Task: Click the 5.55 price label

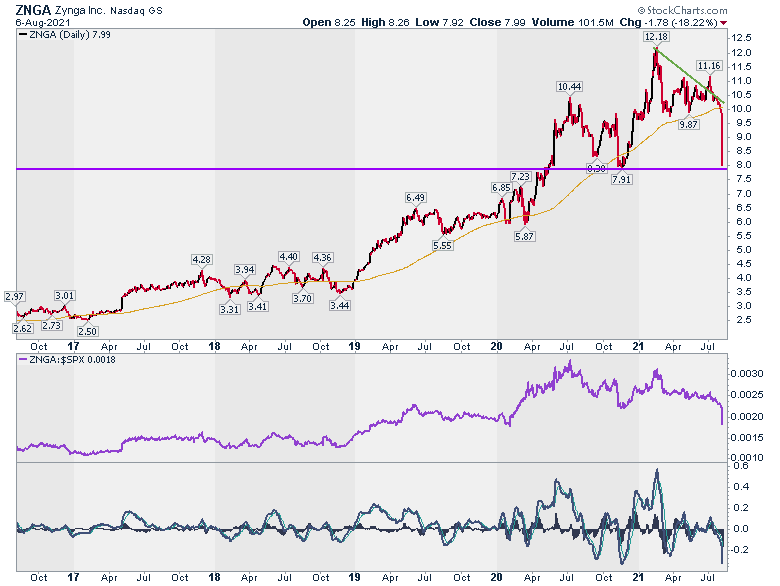Action: coord(442,245)
